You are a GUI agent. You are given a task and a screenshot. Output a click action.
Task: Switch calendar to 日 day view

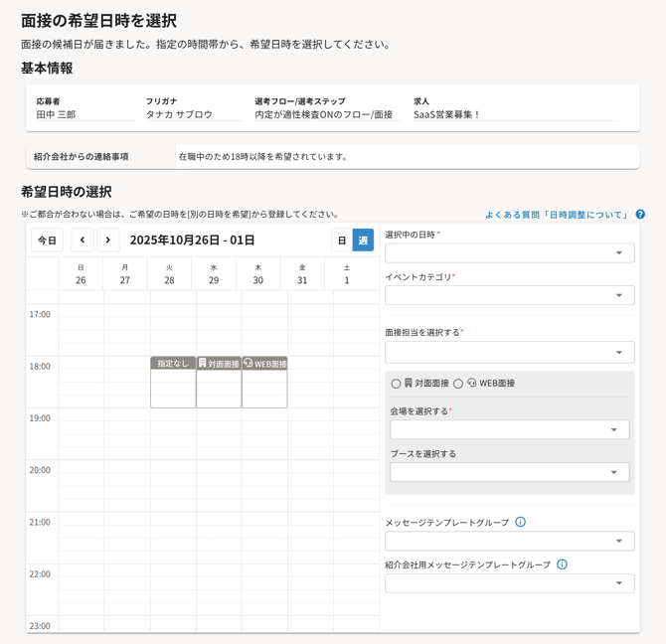point(342,241)
